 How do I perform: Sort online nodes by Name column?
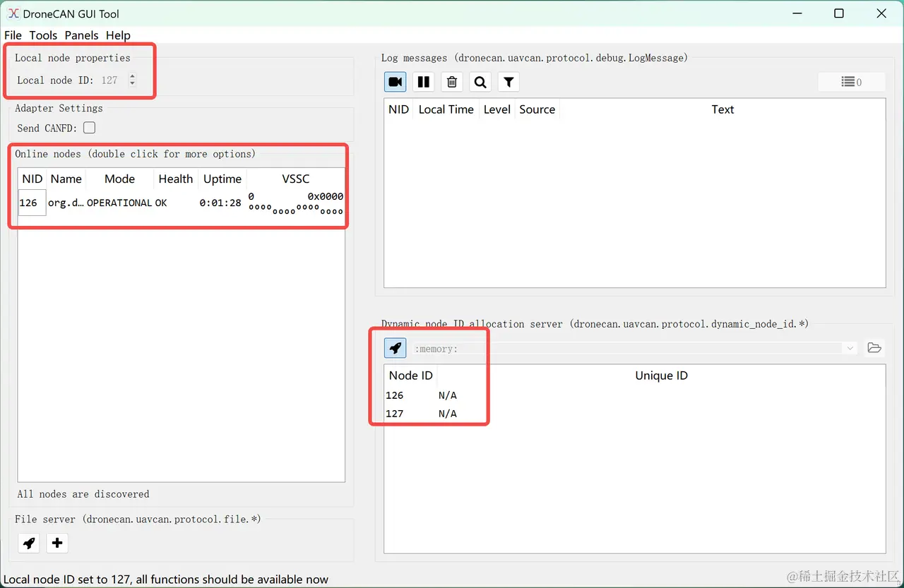pos(66,179)
